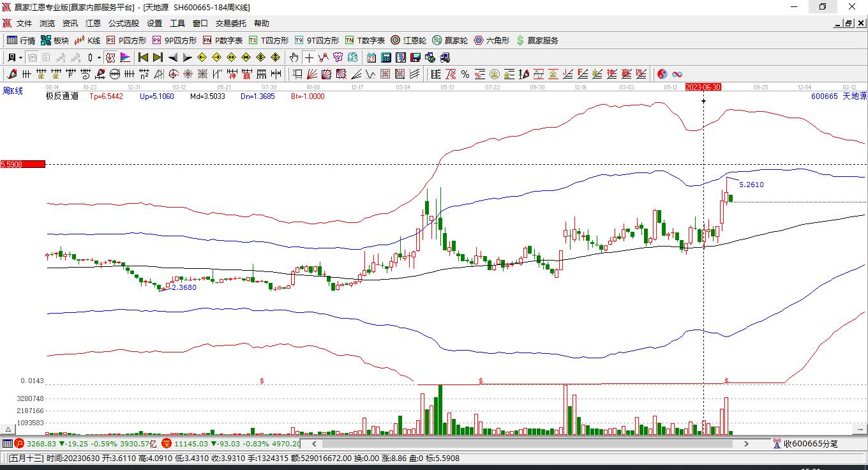Screen dimensions: 868x470
Task: Click the 周K线 chart label
Action: [x=13, y=91]
